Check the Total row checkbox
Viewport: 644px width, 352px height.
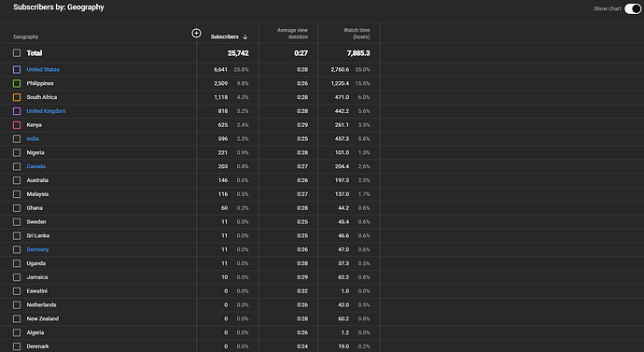point(17,53)
